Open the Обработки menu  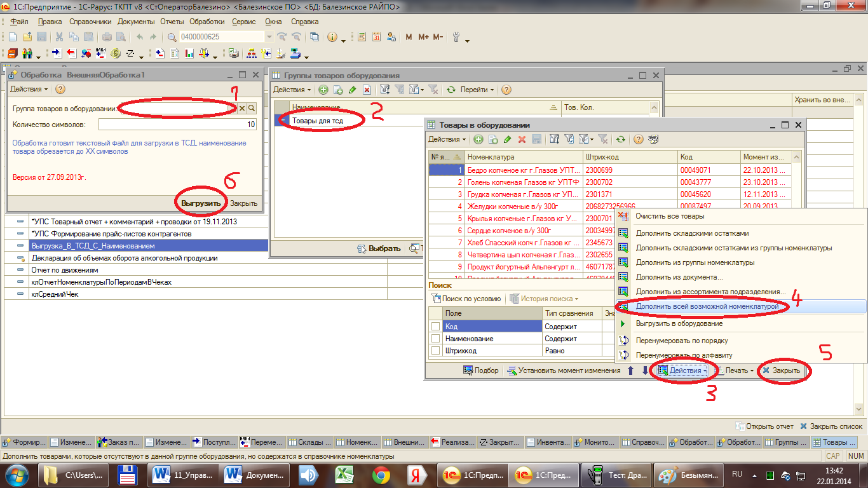click(x=207, y=21)
